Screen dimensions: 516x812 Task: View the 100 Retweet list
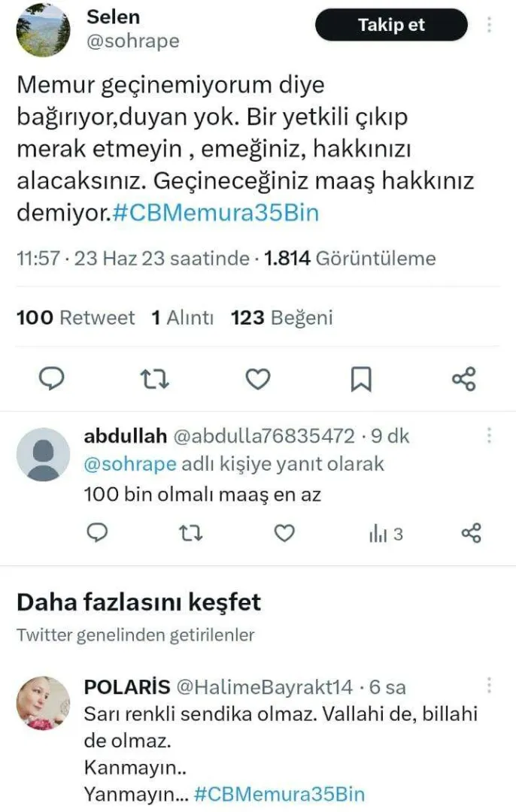click(75, 318)
